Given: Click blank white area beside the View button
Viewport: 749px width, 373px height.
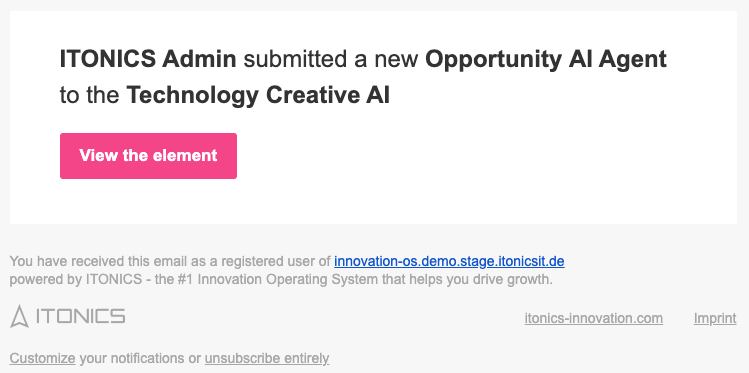Looking at the screenshot, I should [478, 156].
